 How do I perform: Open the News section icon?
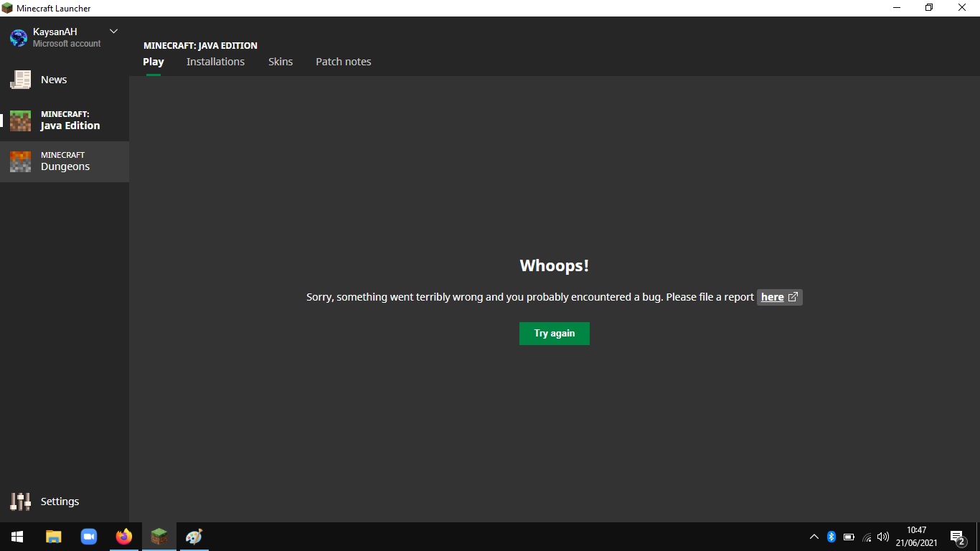click(20, 80)
